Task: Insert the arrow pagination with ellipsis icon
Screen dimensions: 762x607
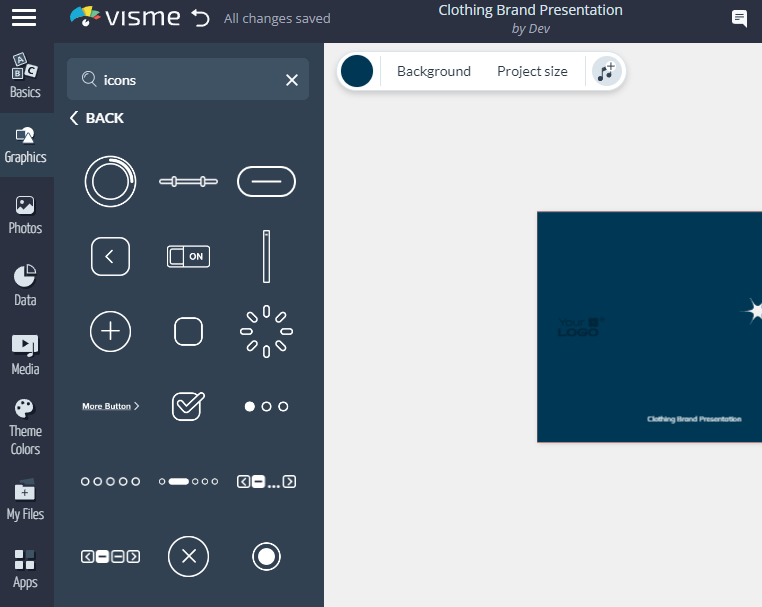Action: click(x=266, y=482)
